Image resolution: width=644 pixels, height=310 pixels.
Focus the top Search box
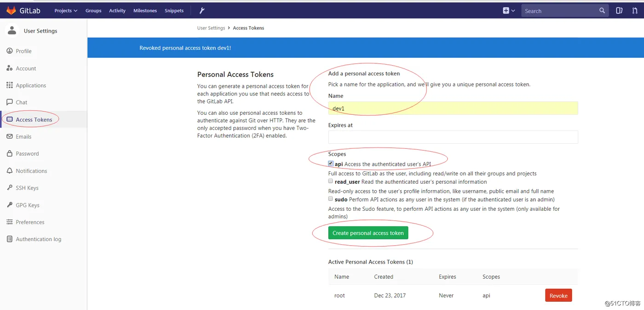[565, 11]
